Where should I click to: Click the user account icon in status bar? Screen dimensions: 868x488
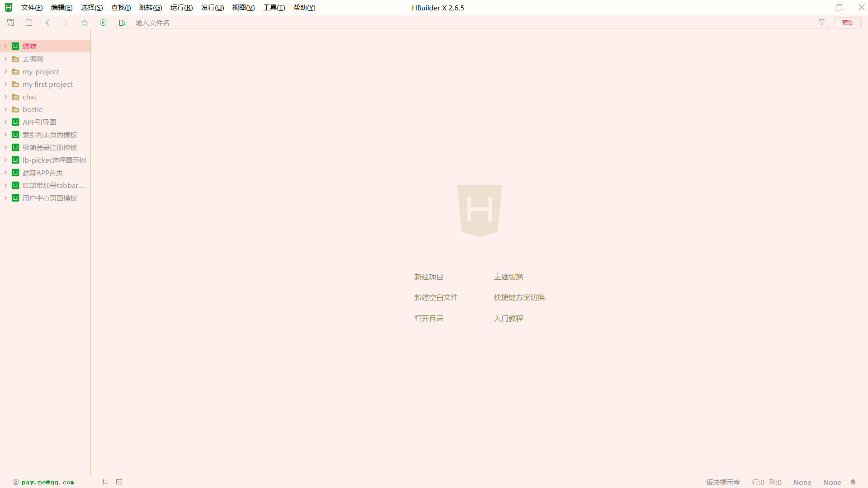[16, 482]
